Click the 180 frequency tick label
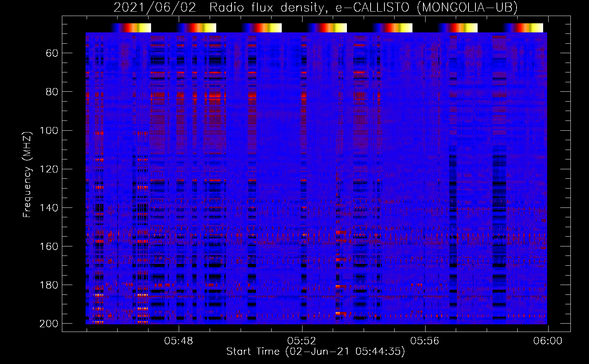Viewport: 589px width, 364px height. point(49,285)
